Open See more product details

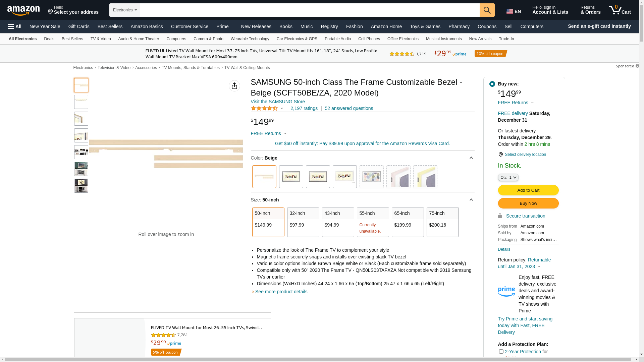pos(281,292)
